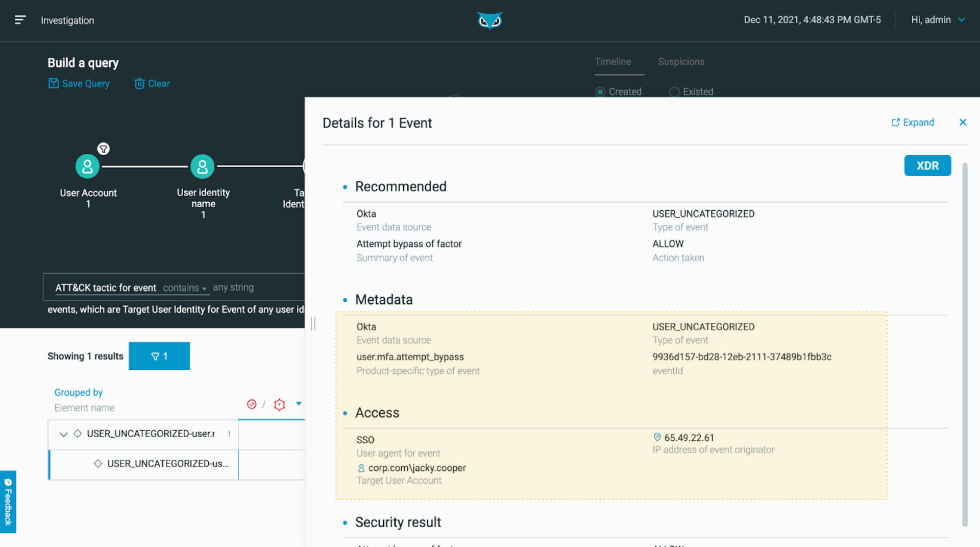The height and width of the screenshot is (547, 980).
Task: Select the Created radio option
Action: (x=600, y=92)
